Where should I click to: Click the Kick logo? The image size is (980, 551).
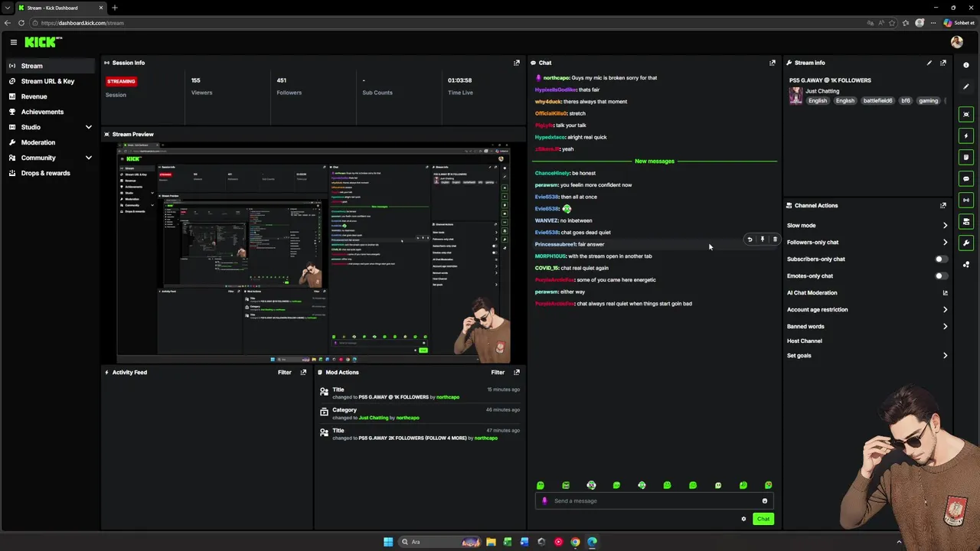[43, 42]
